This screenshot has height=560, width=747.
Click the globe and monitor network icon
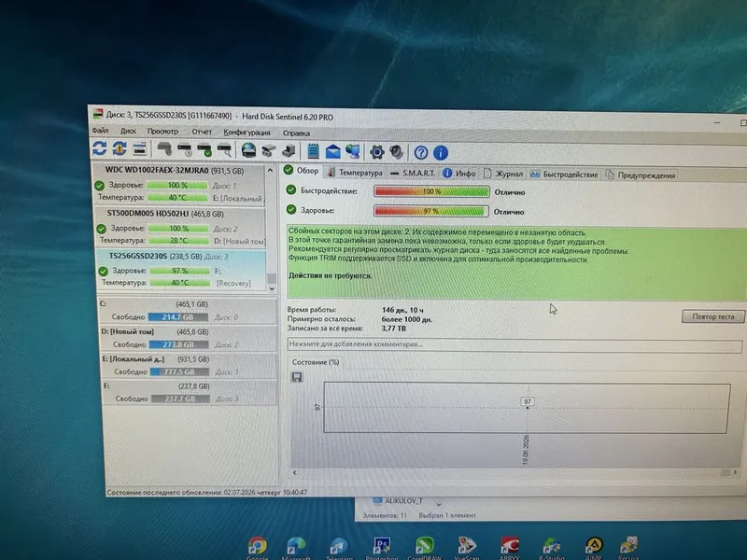click(x=353, y=152)
